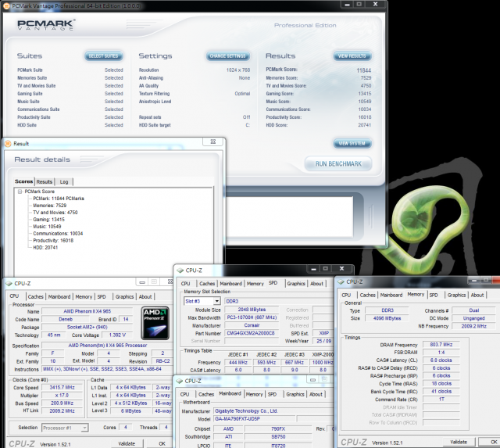
Task: Open Caches tab in the CPU window
Action: [x=36, y=297]
